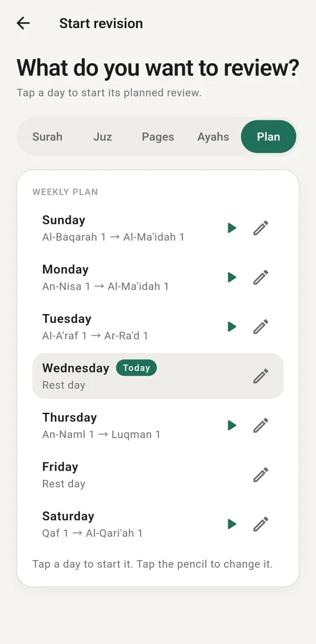This screenshot has width=316, height=644.
Task: Edit Monday's plan via pencil
Action: [x=260, y=277]
